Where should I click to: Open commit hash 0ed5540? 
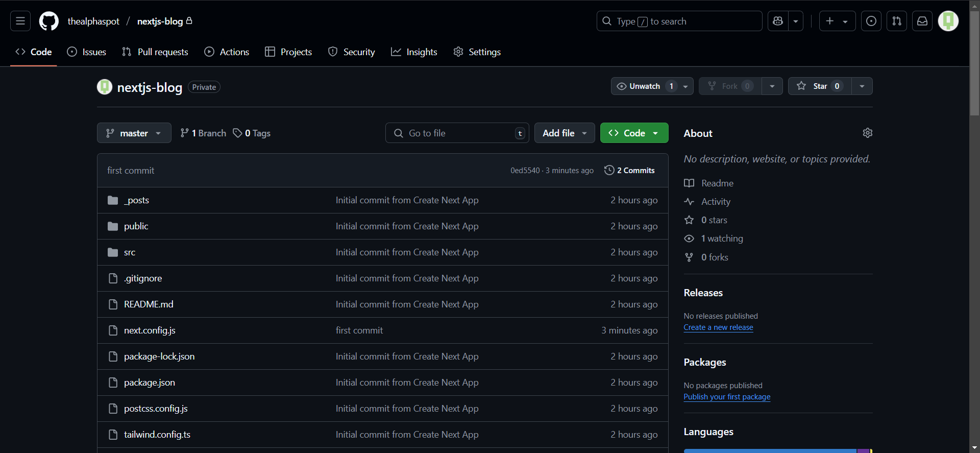pyautogui.click(x=525, y=171)
